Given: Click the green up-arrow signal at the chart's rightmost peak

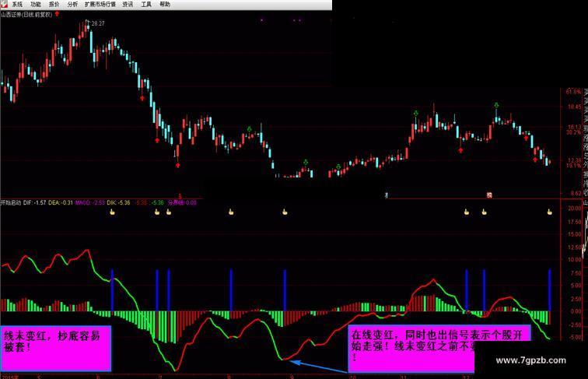Looking at the screenshot, I should [x=496, y=105].
